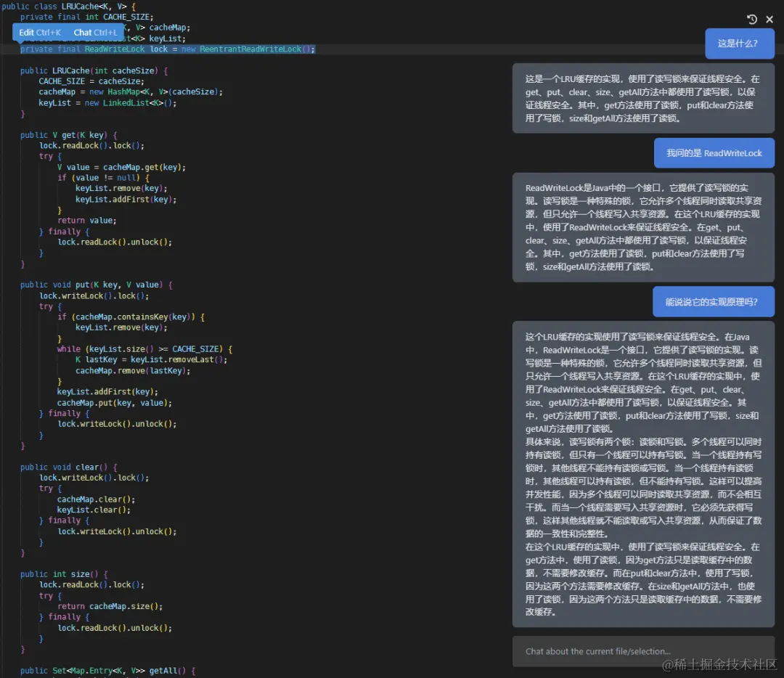
Task: Click the 'keyList = new LinkedList<K>();' line
Action: click(107, 103)
